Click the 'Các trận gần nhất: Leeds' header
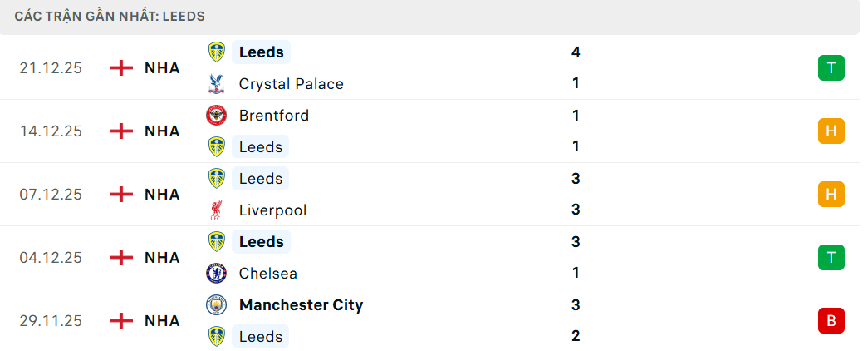This screenshot has width=868, height=351. [x=110, y=16]
